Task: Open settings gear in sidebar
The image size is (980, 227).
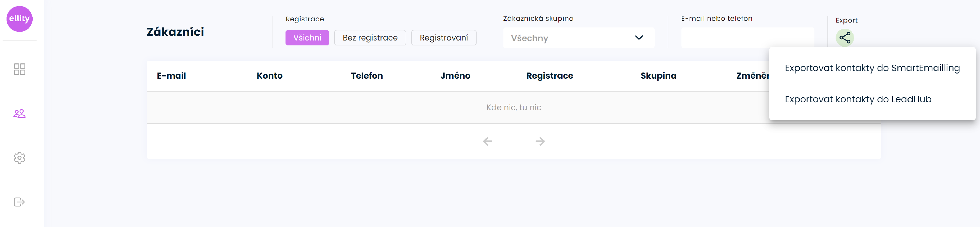Action: (19, 158)
